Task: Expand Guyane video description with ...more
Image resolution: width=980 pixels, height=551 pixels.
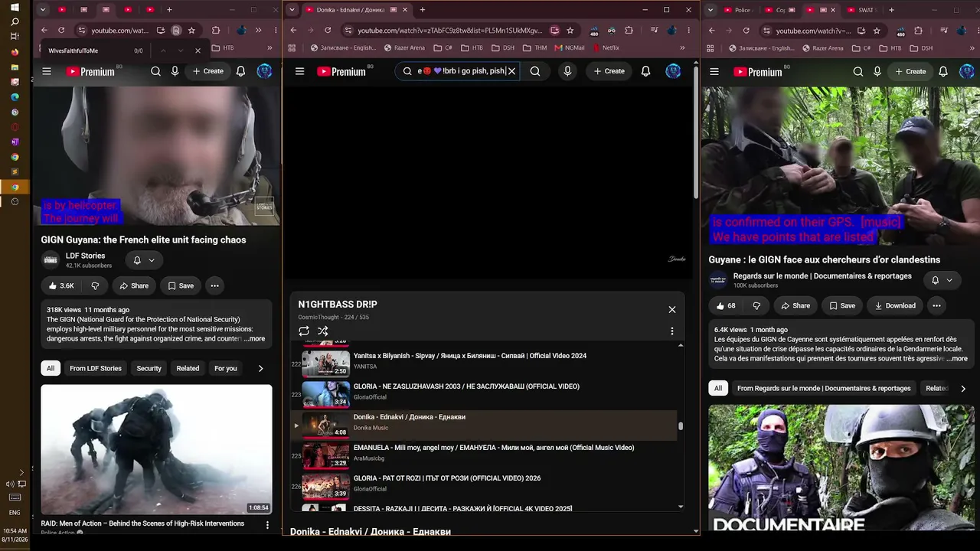Action: [957, 359]
